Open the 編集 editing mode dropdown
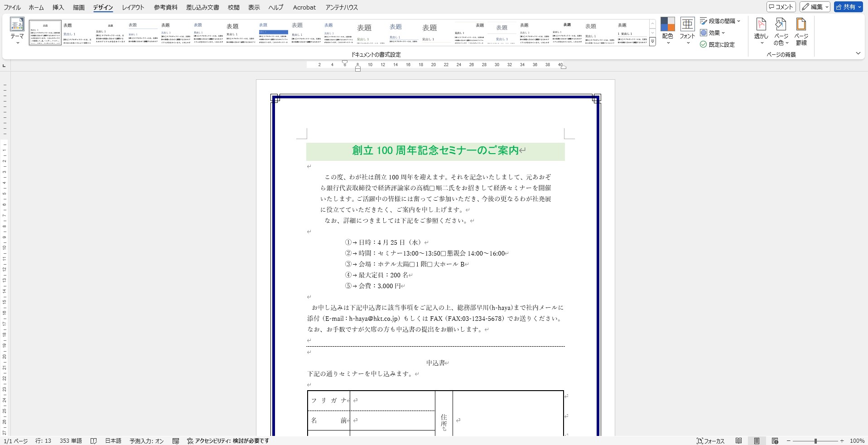Viewport: 868px width, 445px height. tap(815, 7)
